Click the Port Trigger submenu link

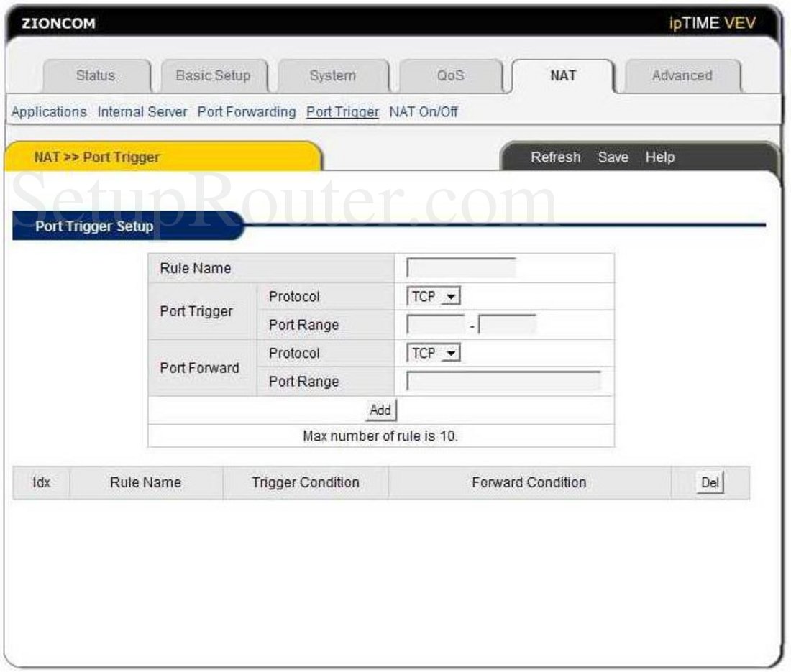tap(342, 112)
